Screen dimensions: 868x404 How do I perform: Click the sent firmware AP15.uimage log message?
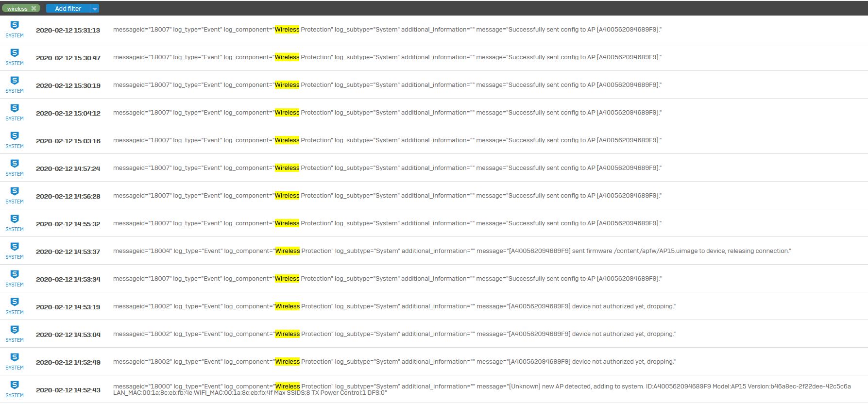click(x=452, y=251)
